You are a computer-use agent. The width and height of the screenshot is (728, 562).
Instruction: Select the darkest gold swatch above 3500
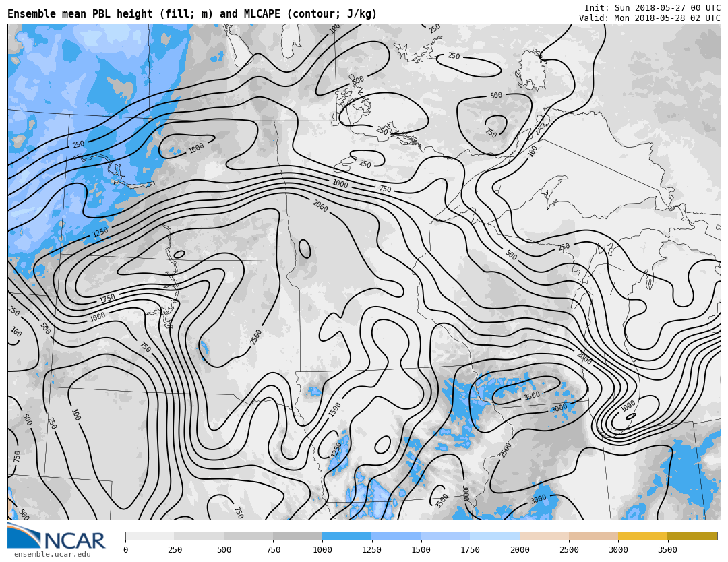tap(692, 536)
